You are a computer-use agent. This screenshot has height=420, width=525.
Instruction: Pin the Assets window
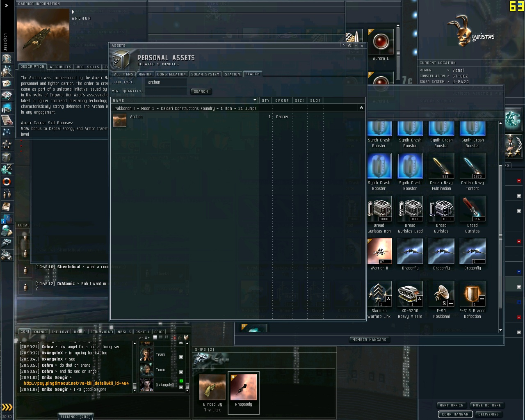point(349,46)
